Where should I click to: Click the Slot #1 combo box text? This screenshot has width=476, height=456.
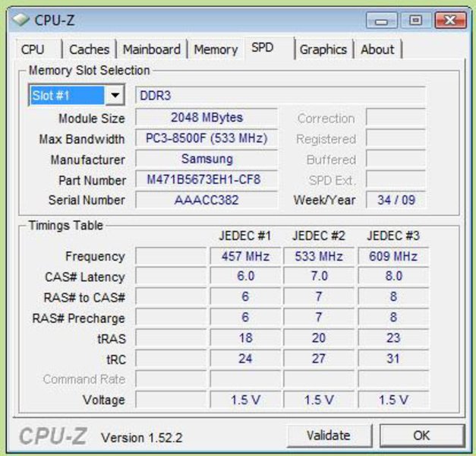(67, 96)
